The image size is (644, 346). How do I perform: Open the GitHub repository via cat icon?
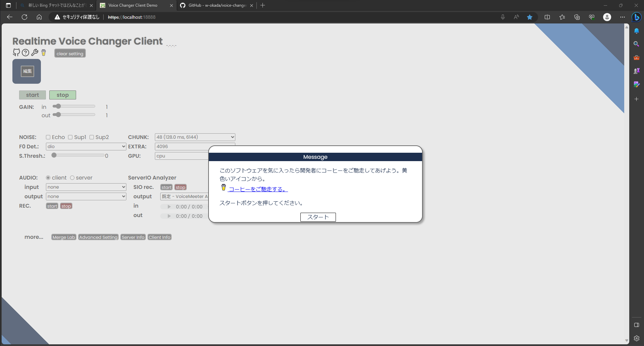pos(16,53)
